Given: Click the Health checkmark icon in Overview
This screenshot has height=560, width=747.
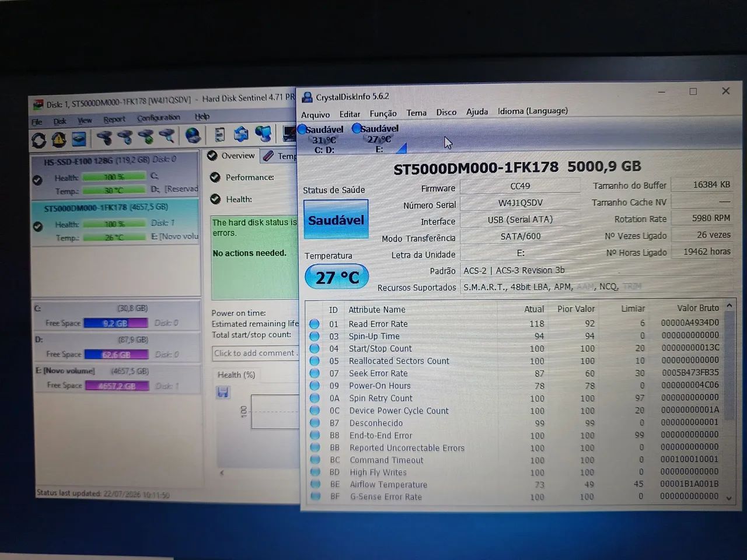Looking at the screenshot, I should [x=215, y=199].
